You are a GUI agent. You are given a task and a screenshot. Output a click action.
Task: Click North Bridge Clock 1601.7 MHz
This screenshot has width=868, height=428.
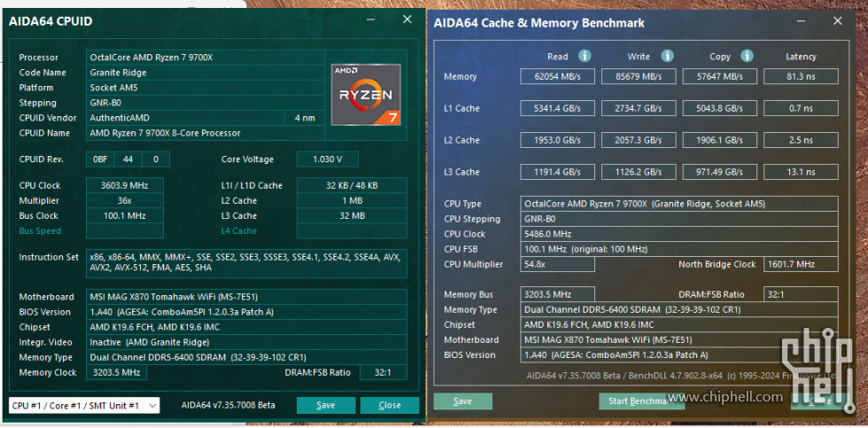point(801,264)
